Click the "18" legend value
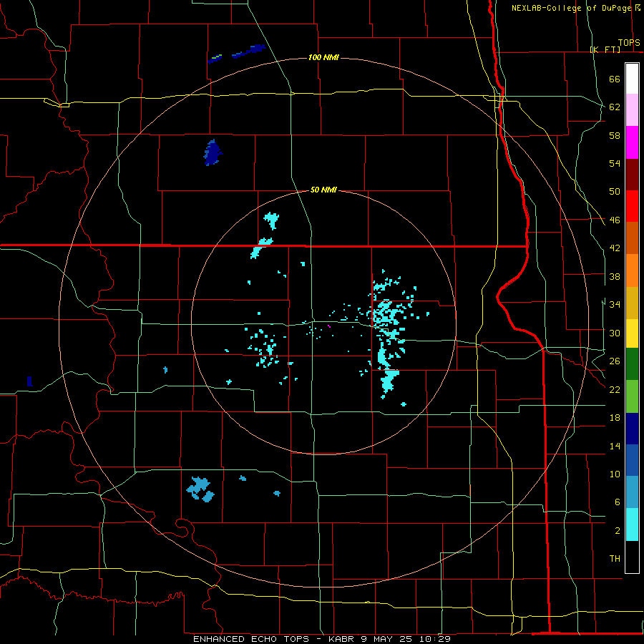 coord(615,418)
